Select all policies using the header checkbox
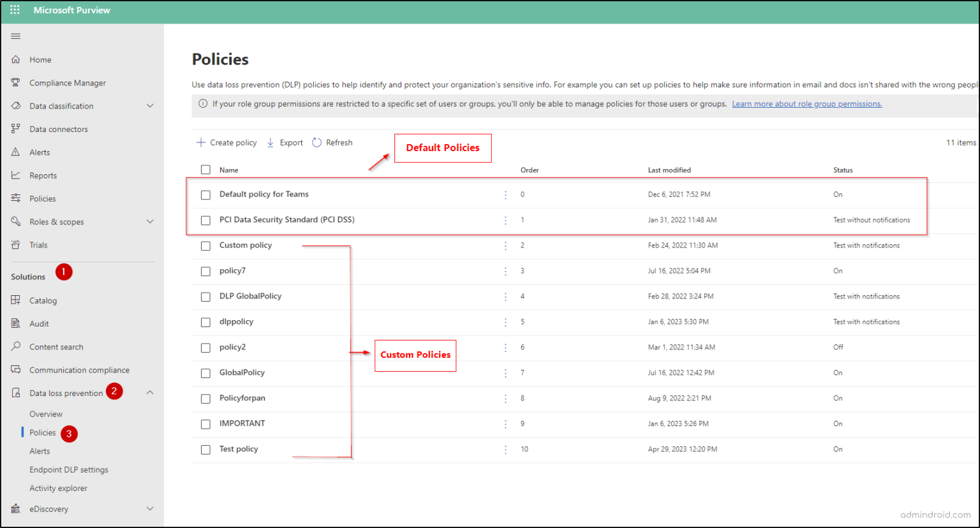The height and width of the screenshot is (528, 980). pos(205,170)
